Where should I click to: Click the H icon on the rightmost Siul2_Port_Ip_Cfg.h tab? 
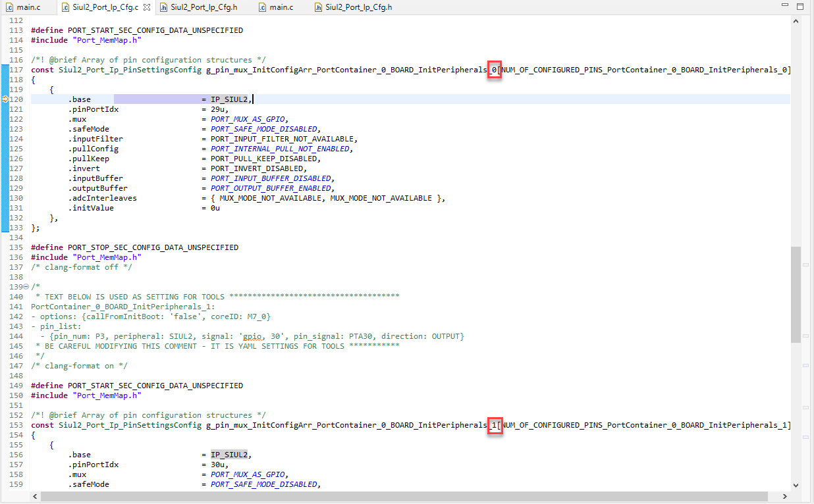click(x=317, y=8)
